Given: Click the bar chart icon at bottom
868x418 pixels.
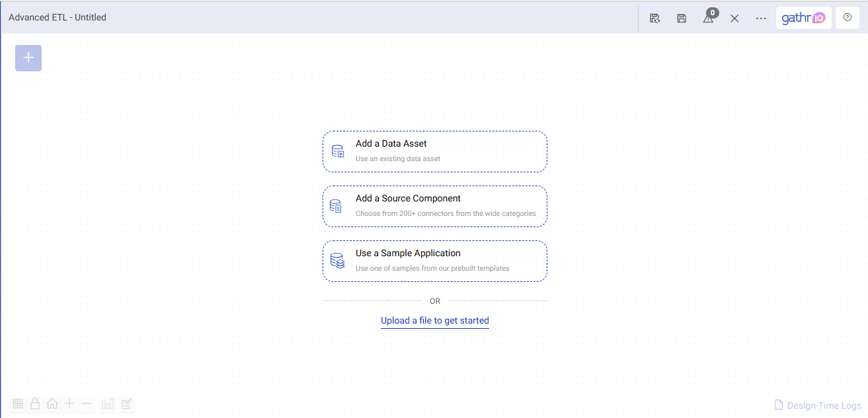Looking at the screenshot, I should tap(108, 403).
